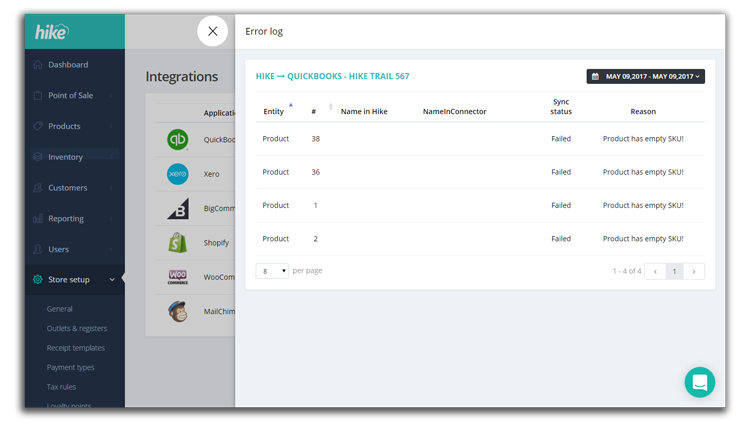Click the Reason column header

tap(643, 111)
